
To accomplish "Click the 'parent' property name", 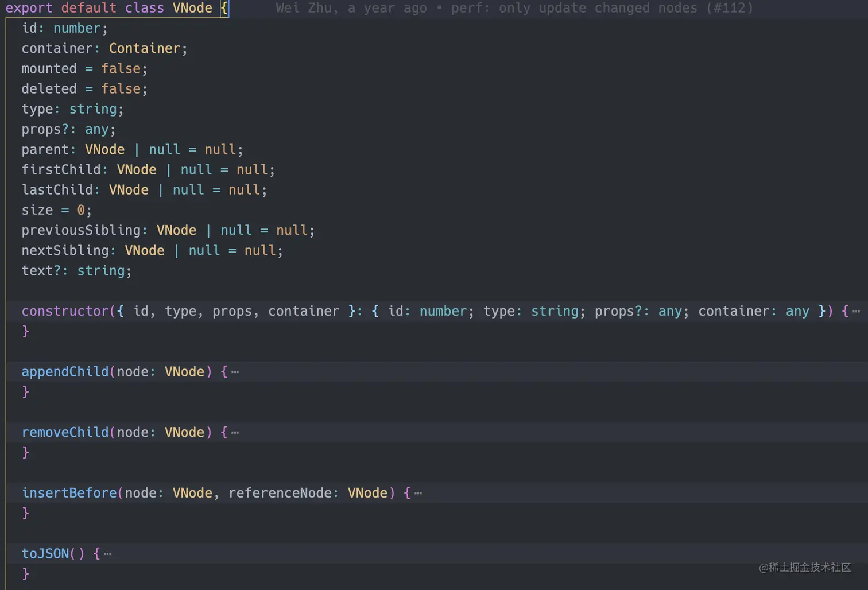I will [45, 149].
